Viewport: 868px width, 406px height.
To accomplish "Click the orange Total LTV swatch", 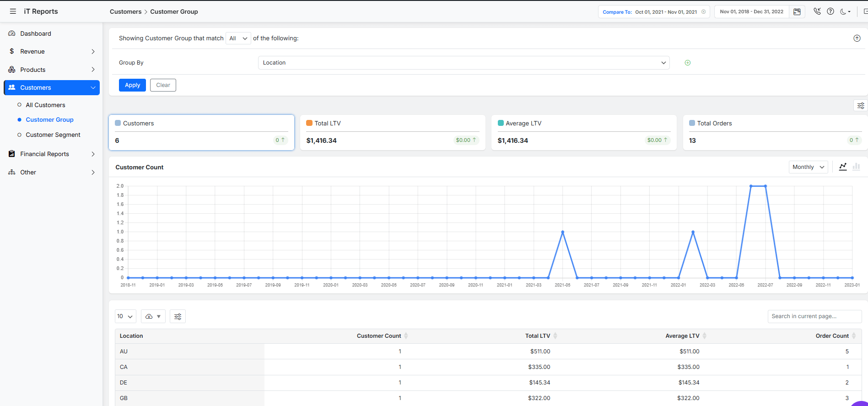I will (x=309, y=123).
